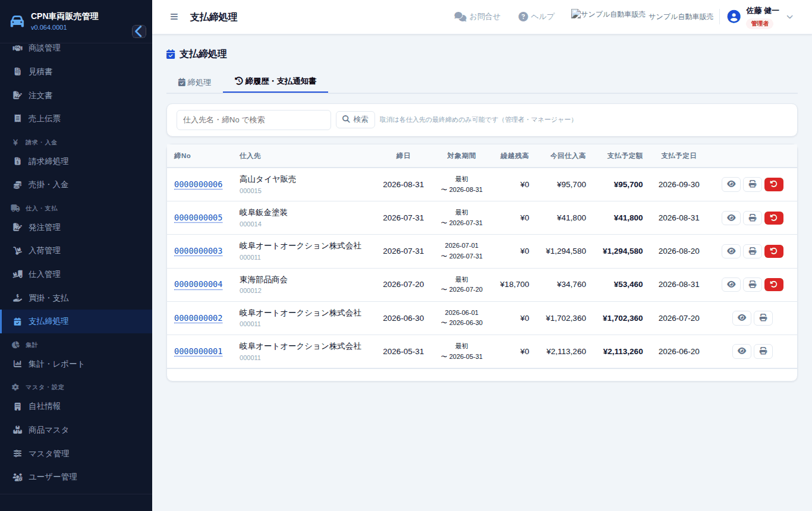Image resolution: width=812 pixels, height=511 pixels.
Task: View details for closing 0000000004
Action: point(731,285)
